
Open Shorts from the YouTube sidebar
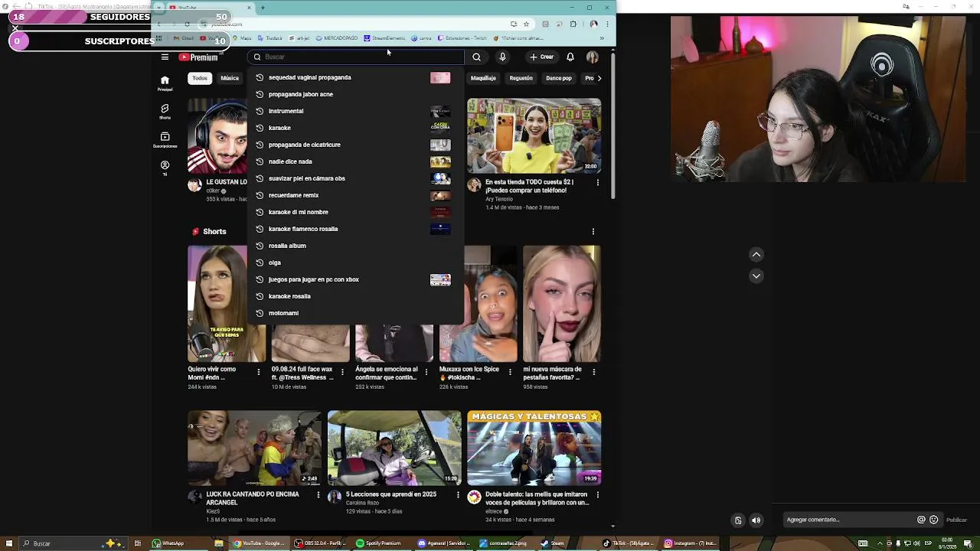click(165, 112)
